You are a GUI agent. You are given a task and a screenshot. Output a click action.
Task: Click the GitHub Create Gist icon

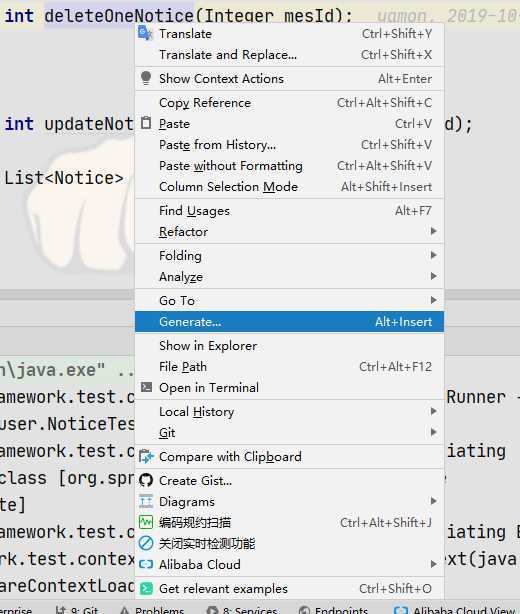tap(146, 480)
